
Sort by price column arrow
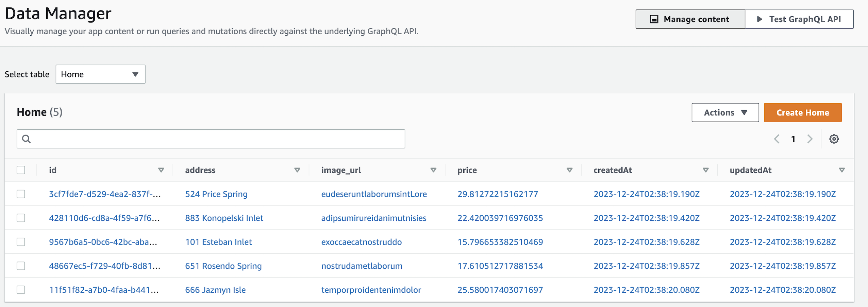[x=569, y=170]
